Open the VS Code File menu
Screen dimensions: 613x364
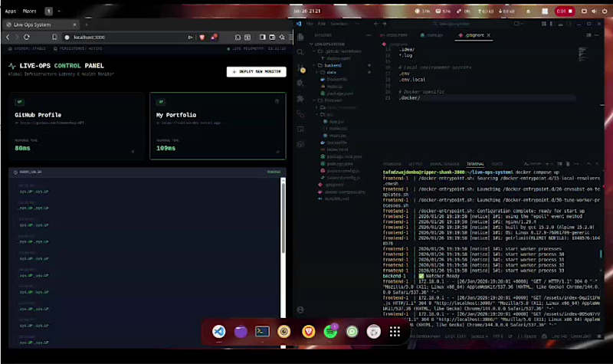pos(310,24)
